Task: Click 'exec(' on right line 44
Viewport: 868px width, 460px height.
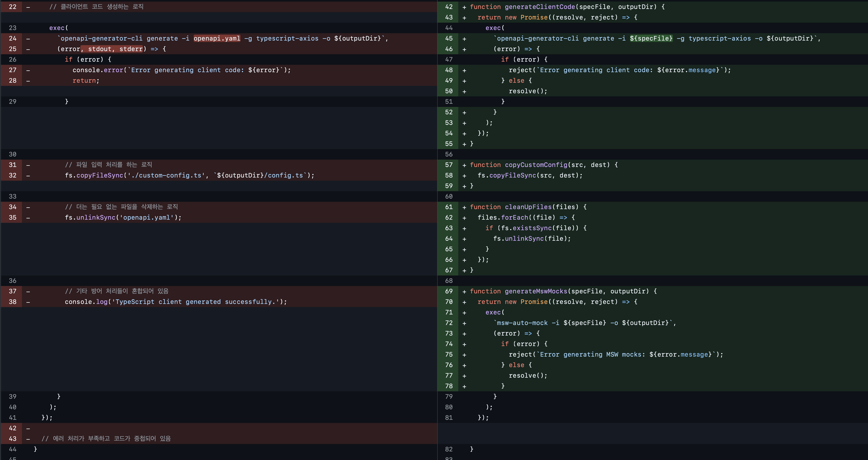Action: (x=495, y=28)
